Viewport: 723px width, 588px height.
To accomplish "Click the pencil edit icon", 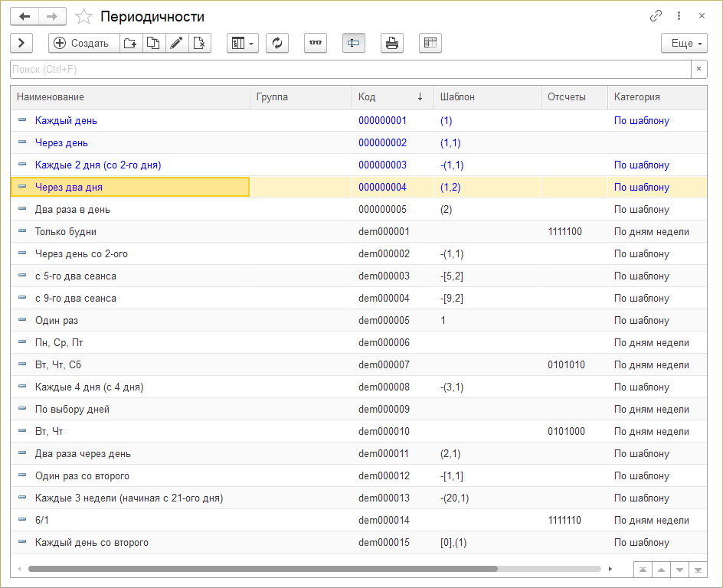I will click(176, 43).
